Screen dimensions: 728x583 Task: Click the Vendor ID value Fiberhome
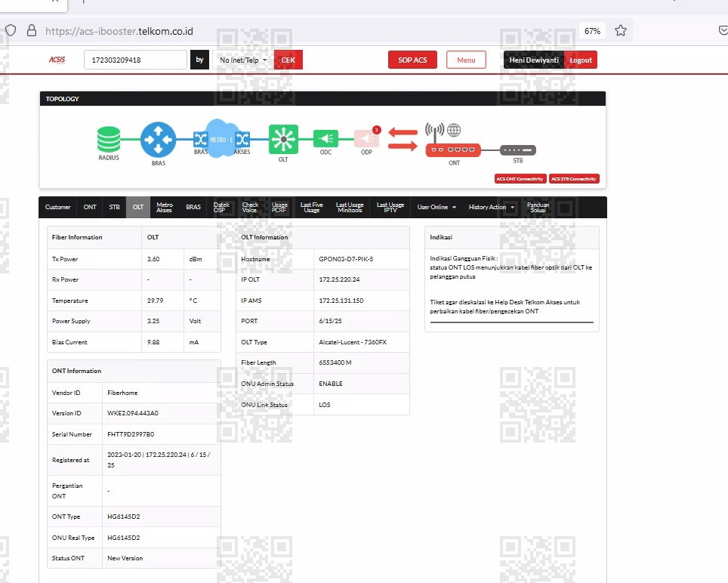122,393
